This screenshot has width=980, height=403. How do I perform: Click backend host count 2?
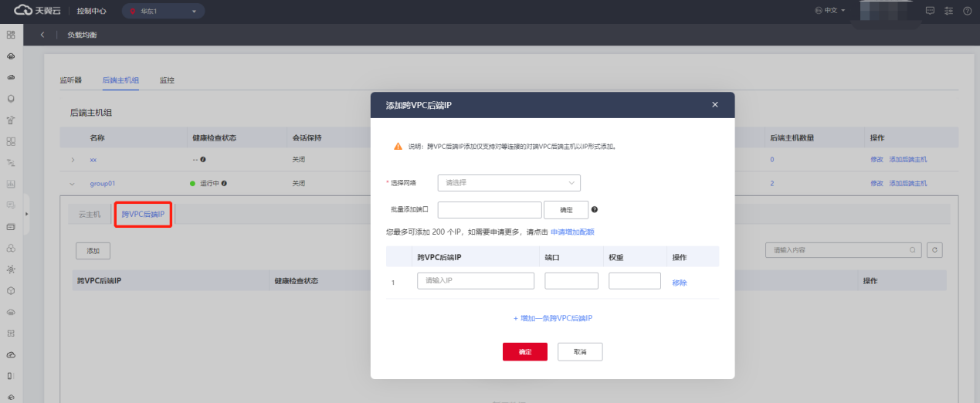tap(771, 184)
